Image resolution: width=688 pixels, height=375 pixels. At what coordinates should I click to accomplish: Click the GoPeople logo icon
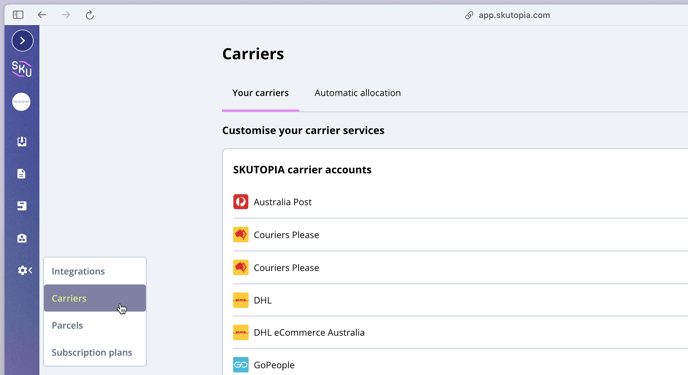click(240, 365)
